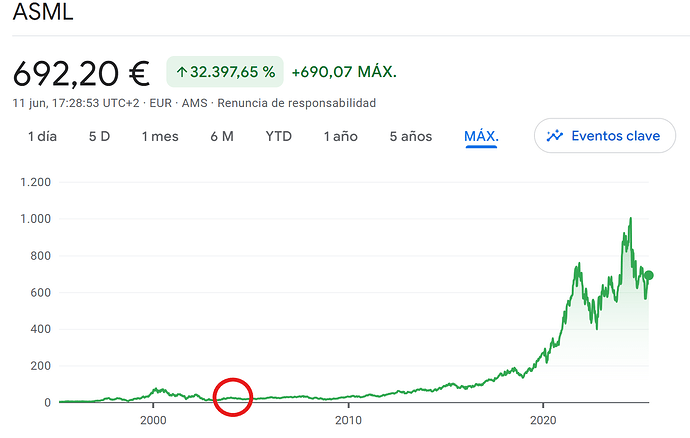Show the 1 año chart range
The width and height of the screenshot is (690, 438).
341,136
